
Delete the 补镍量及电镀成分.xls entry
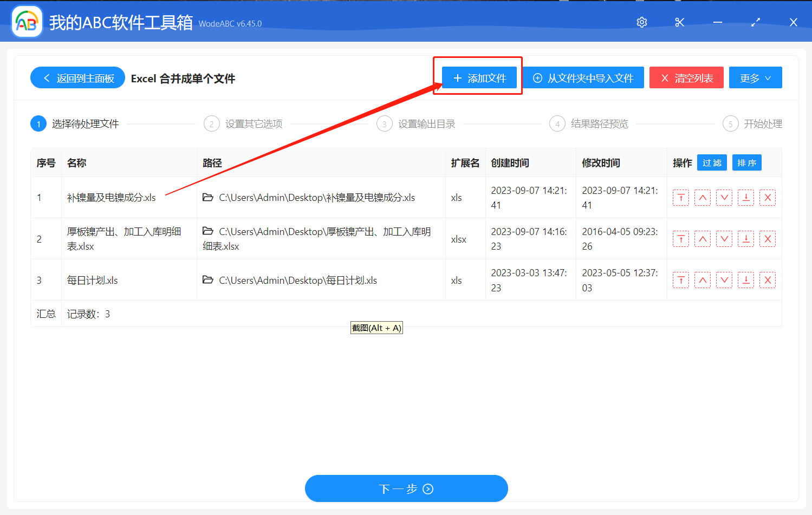768,198
